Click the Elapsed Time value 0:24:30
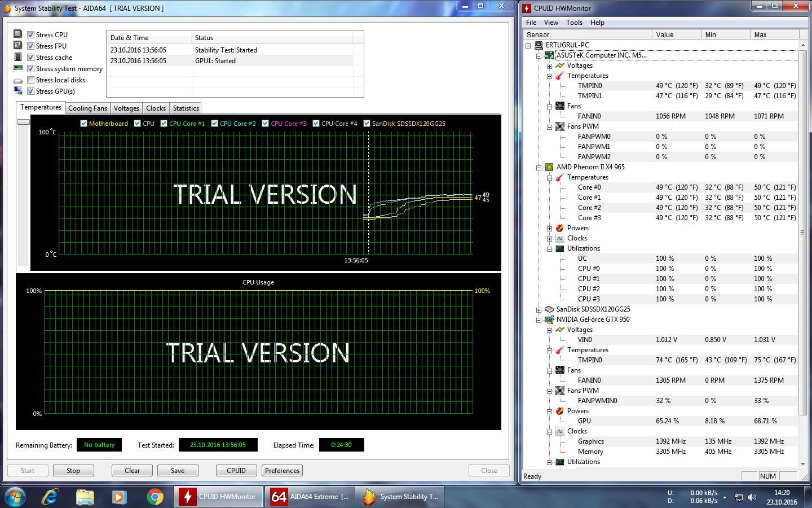 click(x=341, y=445)
